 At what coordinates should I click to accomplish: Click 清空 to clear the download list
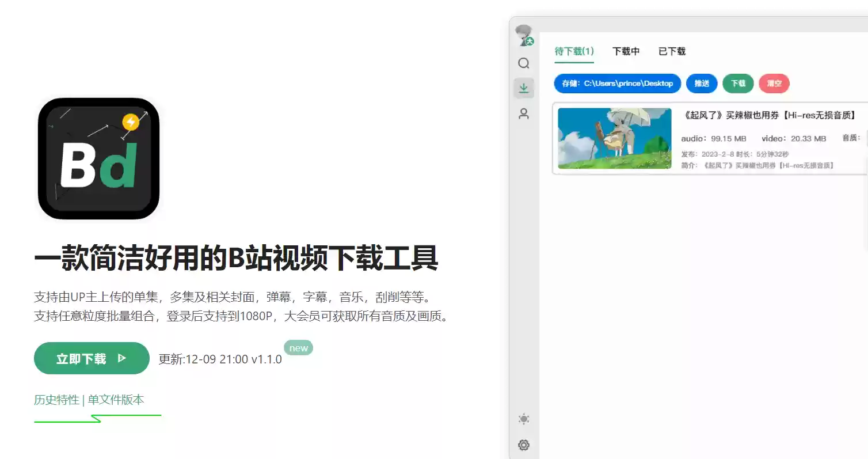[x=774, y=84]
